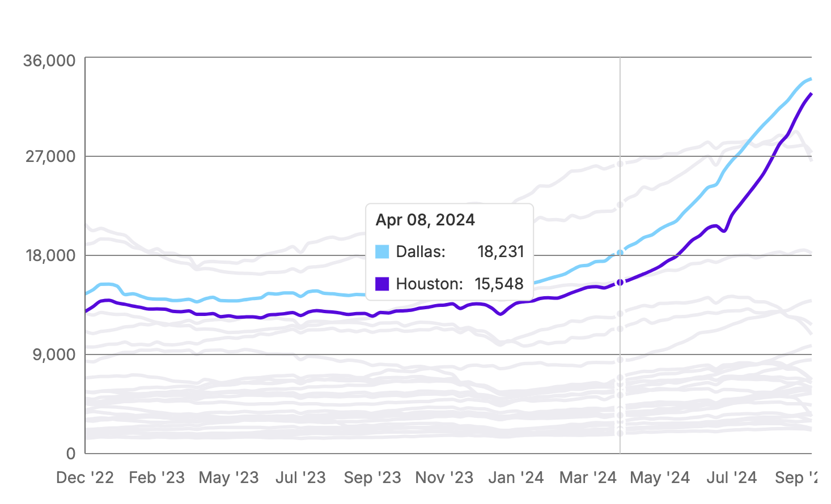Click the '27,000' y-axis label
This screenshot has width=831, height=504.
coord(50,156)
